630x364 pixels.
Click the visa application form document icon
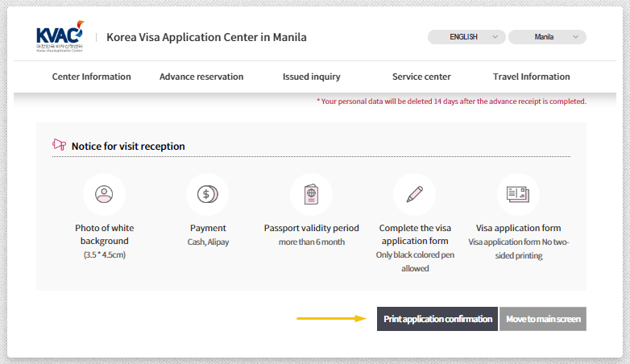[518, 194]
